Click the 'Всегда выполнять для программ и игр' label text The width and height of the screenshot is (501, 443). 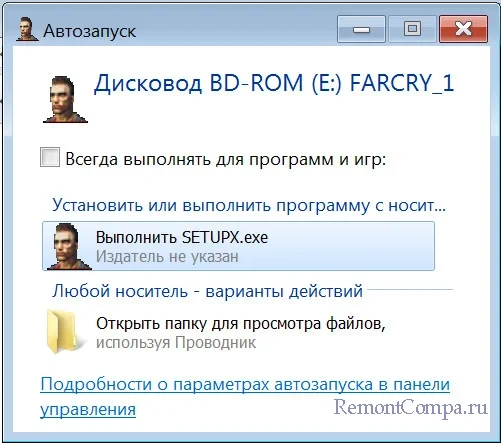coord(225,159)
